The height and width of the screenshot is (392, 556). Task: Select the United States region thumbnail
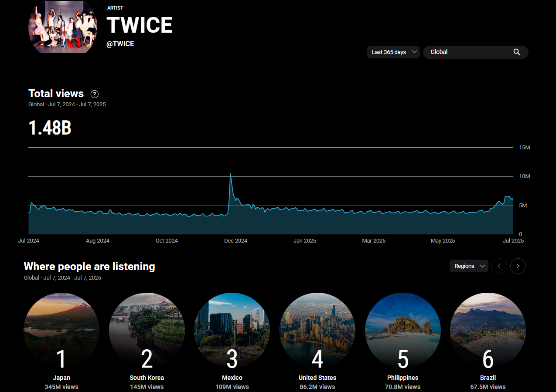(x=317, y=331)
